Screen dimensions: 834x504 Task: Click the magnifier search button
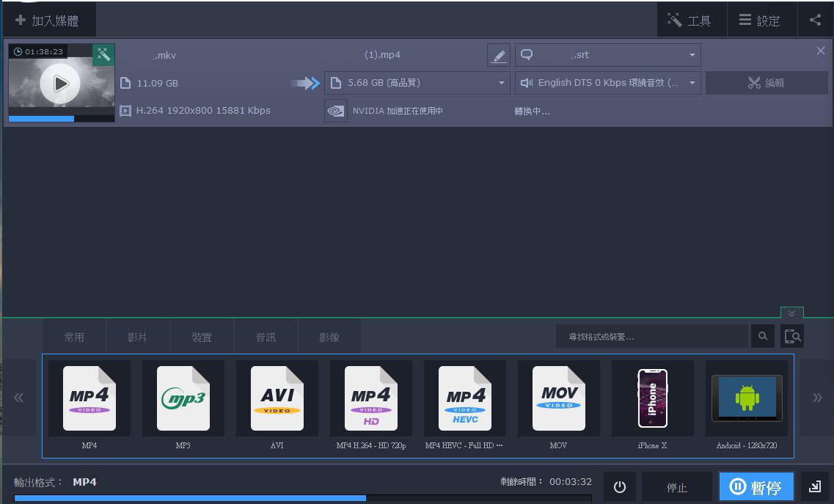(x=763, y=336)
